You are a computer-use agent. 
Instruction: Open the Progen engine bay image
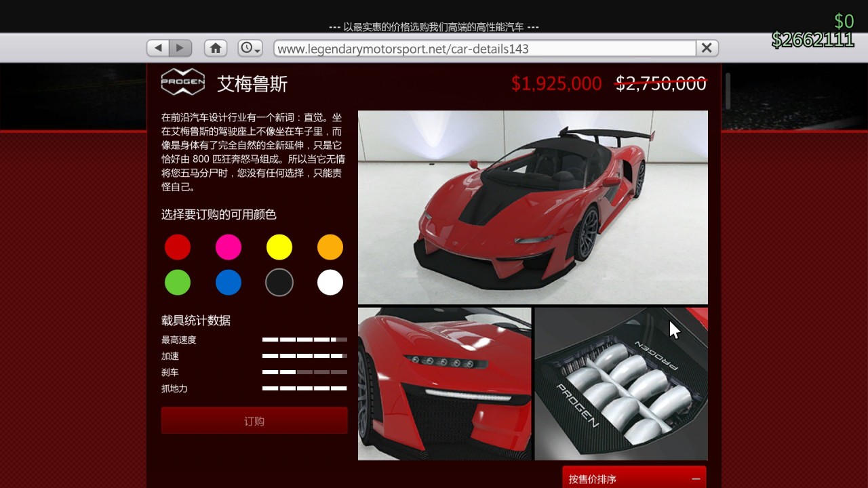coord(621,384)
